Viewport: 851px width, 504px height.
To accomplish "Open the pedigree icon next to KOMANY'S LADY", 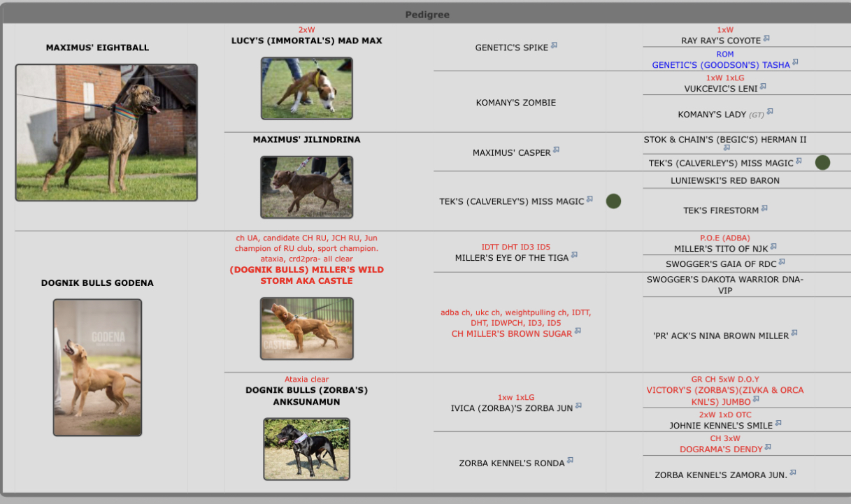I will tap(770, 112).
